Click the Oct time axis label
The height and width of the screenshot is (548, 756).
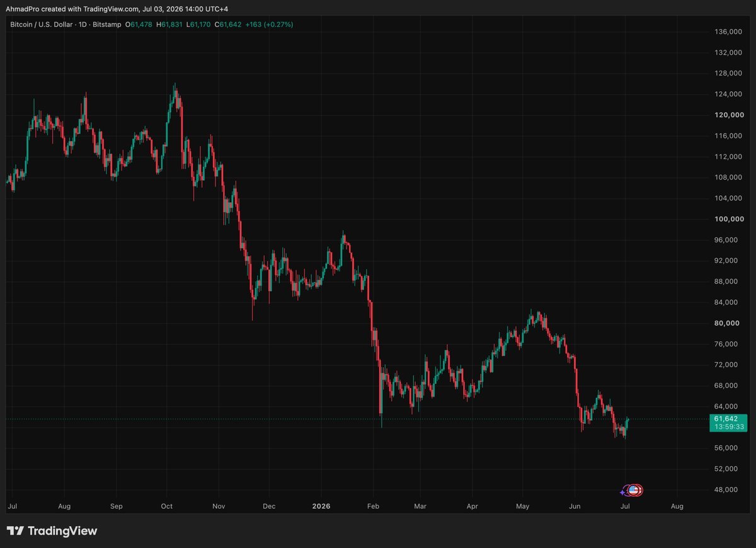[166, 506]
